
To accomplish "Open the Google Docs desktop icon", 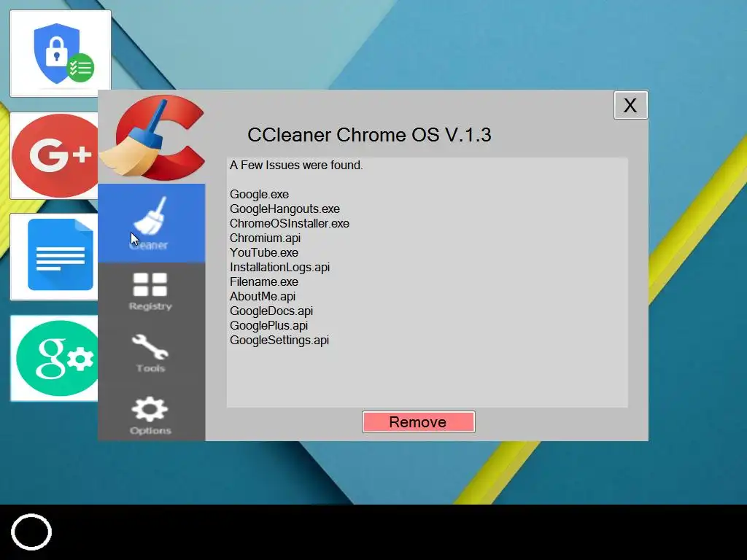I will (54, 256).
